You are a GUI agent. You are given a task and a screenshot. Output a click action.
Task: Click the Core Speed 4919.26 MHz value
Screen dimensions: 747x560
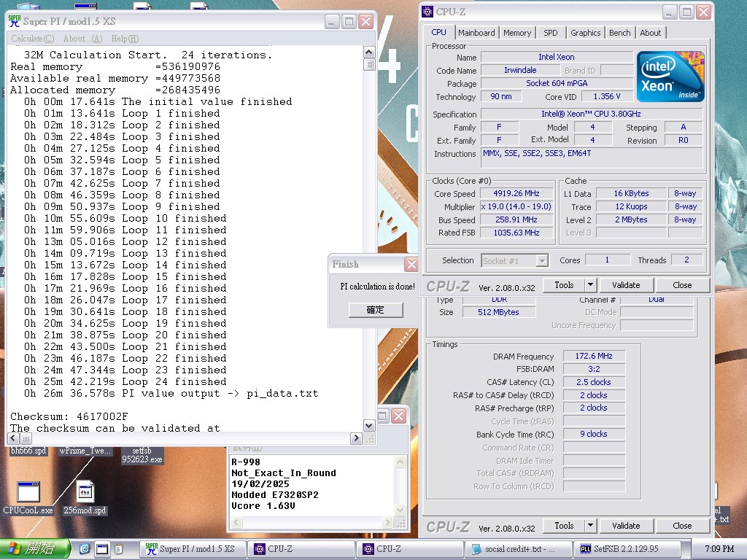click(x=516, y=193)
